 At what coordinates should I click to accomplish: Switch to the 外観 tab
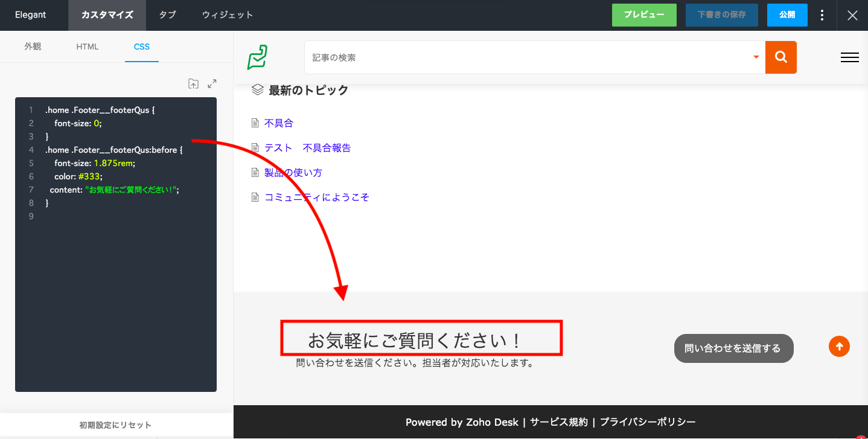tap(33, 46)
